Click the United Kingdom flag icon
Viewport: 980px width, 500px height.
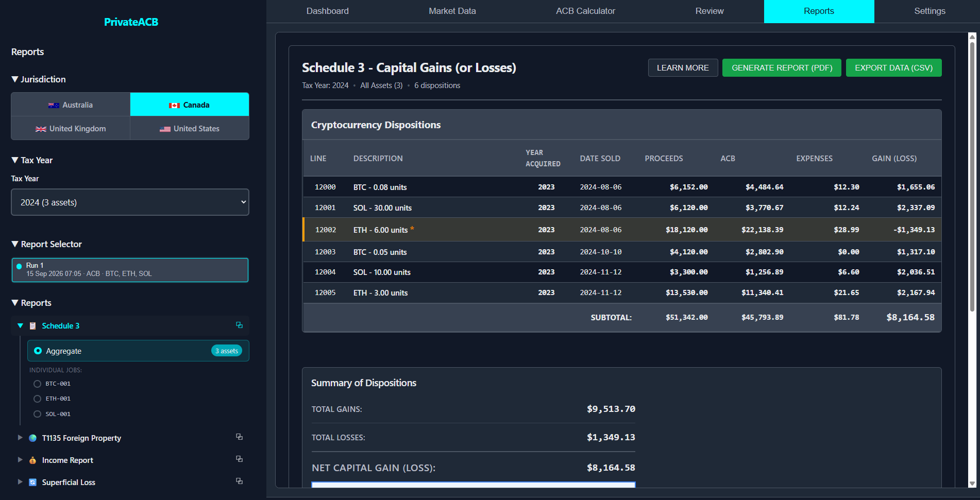[x=41, y=129]
